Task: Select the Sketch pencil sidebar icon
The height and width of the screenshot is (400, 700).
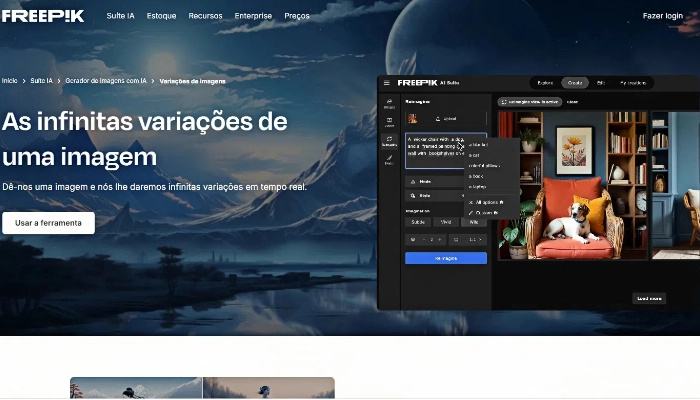Action: click(x=389, y=160)
